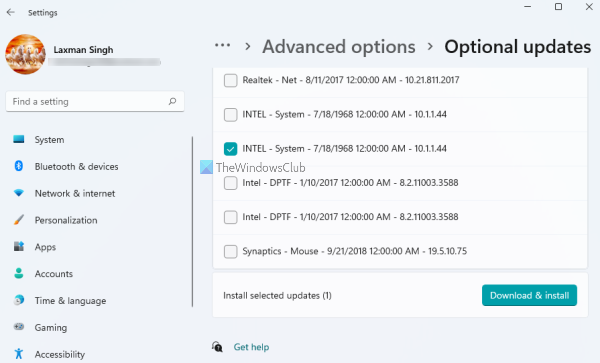Click the Laxman Singh account name

tap(83, 50)
